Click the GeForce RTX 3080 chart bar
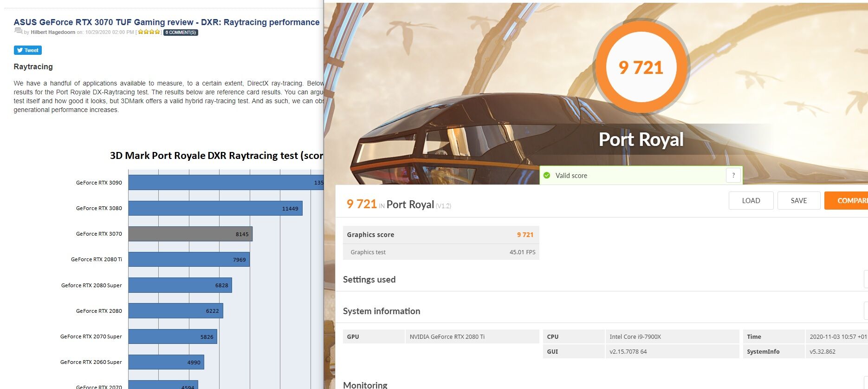This screenshot has height=389, width=868. [215, 208]
